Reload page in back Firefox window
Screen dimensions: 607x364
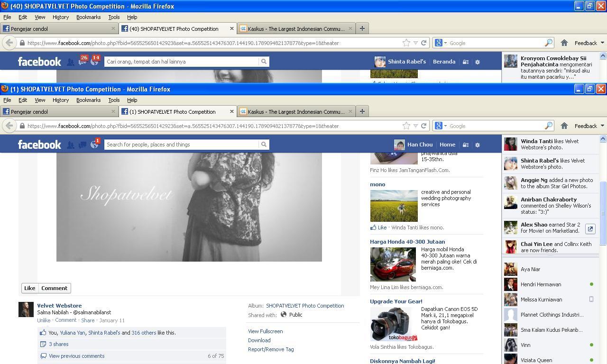(x=423, y=43)
